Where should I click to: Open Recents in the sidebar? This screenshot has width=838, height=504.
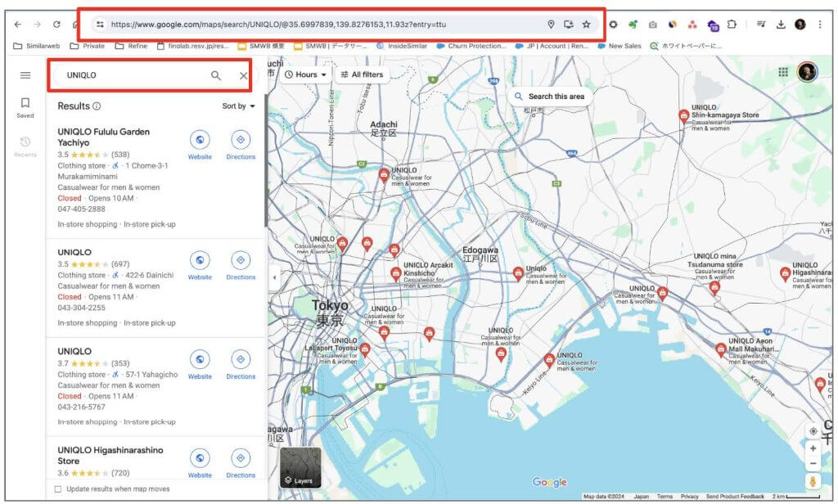tap(25, 146)
